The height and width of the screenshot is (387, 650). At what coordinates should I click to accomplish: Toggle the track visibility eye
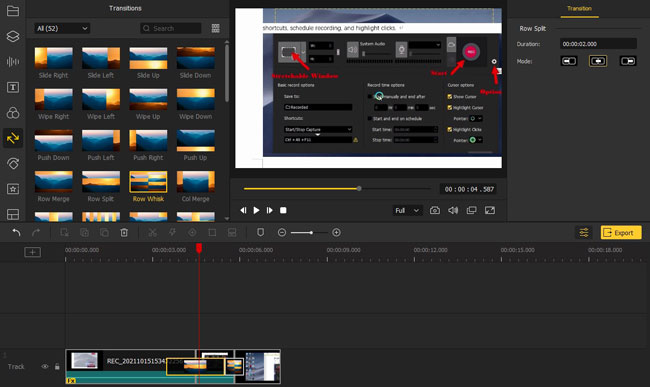pos(45,366)
